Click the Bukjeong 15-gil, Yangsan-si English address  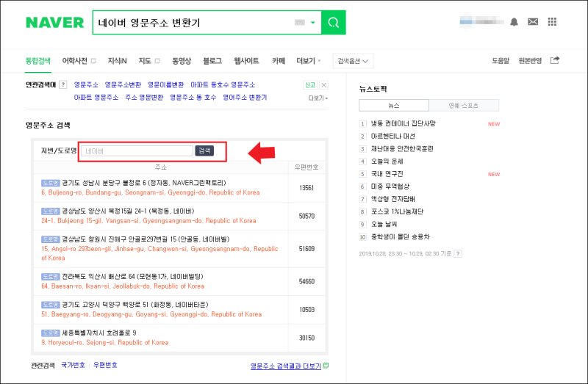[x=148, y=221]
